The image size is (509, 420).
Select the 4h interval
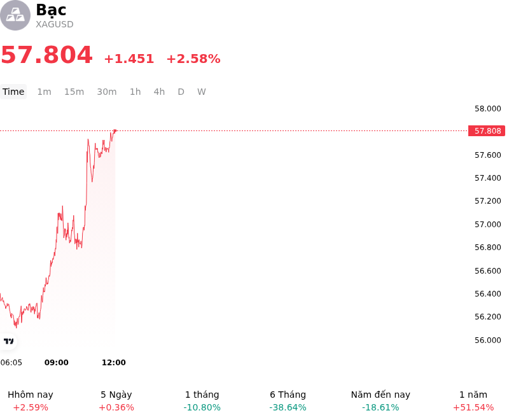click(x=159, y=92)
